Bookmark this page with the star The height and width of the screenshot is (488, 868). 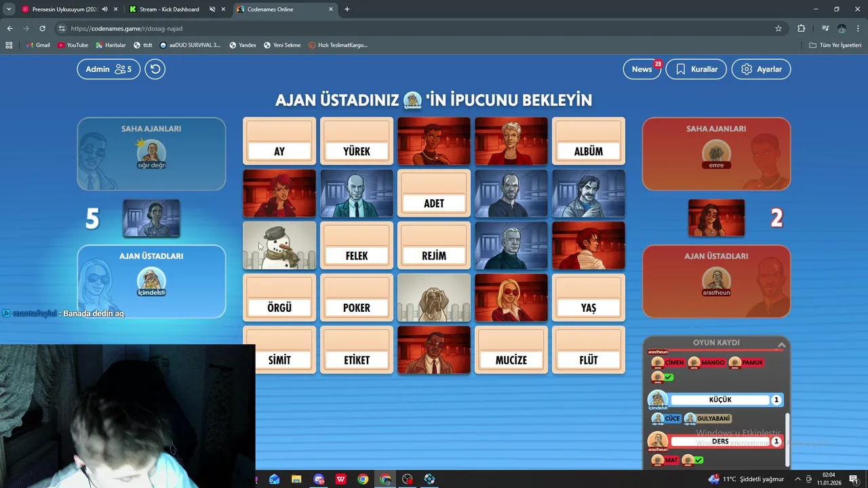click(778, 28)
